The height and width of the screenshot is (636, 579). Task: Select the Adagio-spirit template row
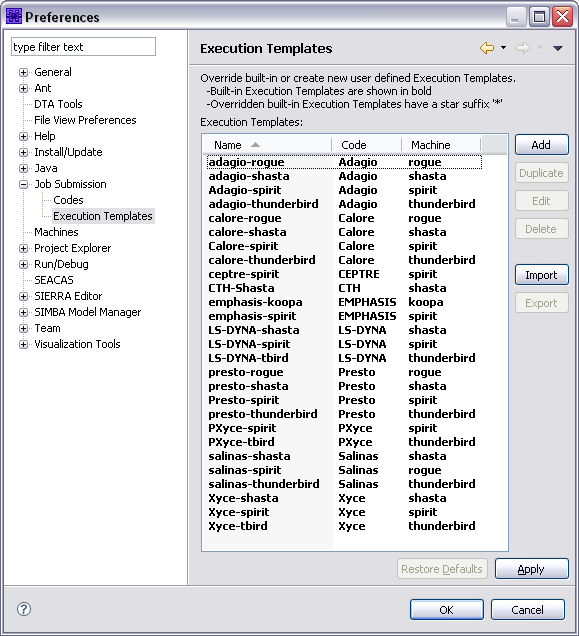point(344,190)
